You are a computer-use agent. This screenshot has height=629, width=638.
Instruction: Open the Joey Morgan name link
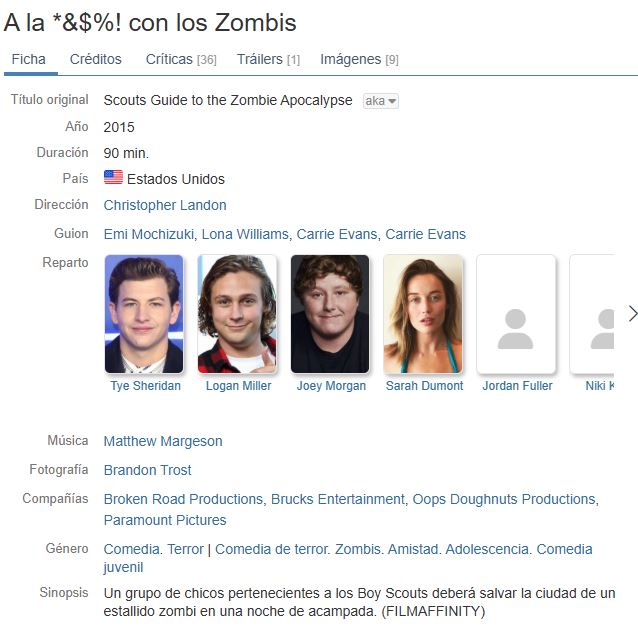click(331, 385)
